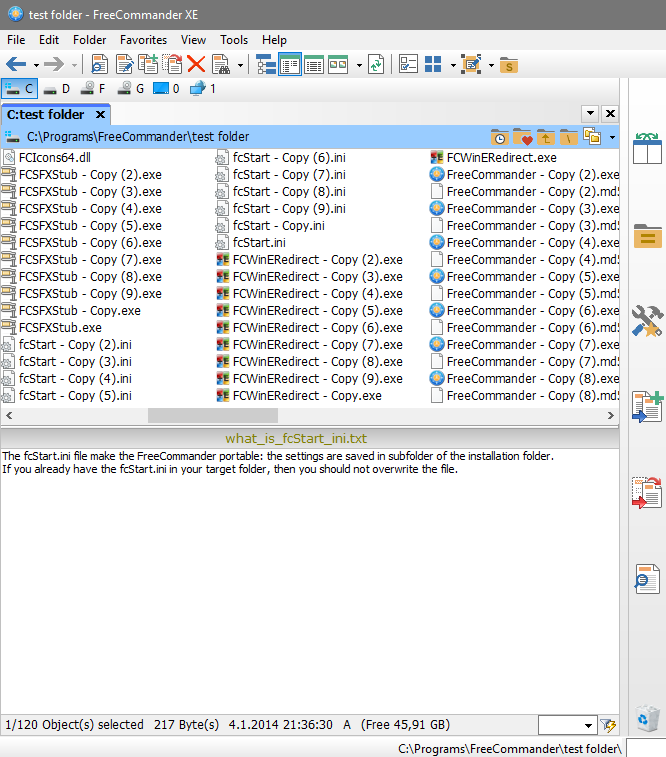Screen dimensions: 666x757
Task: Open the status bar filter combo box
Action: 567,725
